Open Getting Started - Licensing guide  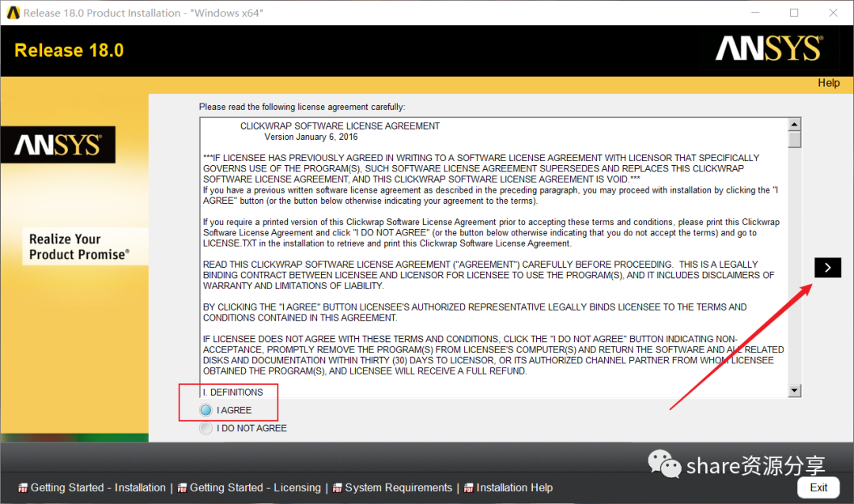point(255,487)
